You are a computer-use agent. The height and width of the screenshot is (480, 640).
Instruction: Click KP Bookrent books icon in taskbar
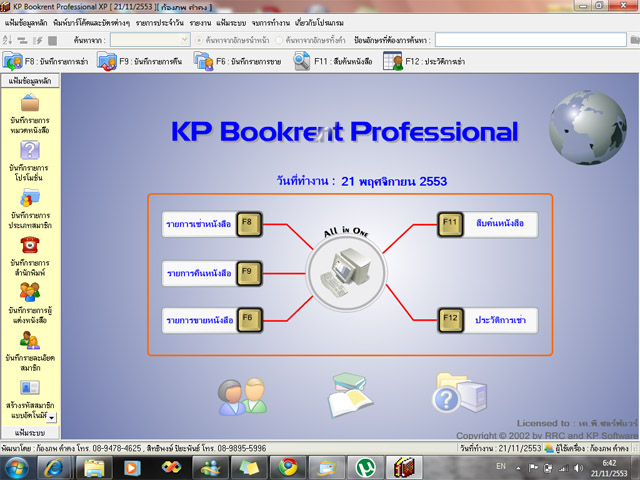(x=404, y=468)
